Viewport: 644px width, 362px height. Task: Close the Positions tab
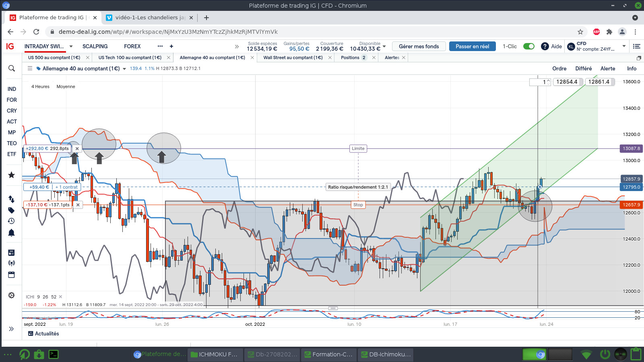click(x=374, y=58)
